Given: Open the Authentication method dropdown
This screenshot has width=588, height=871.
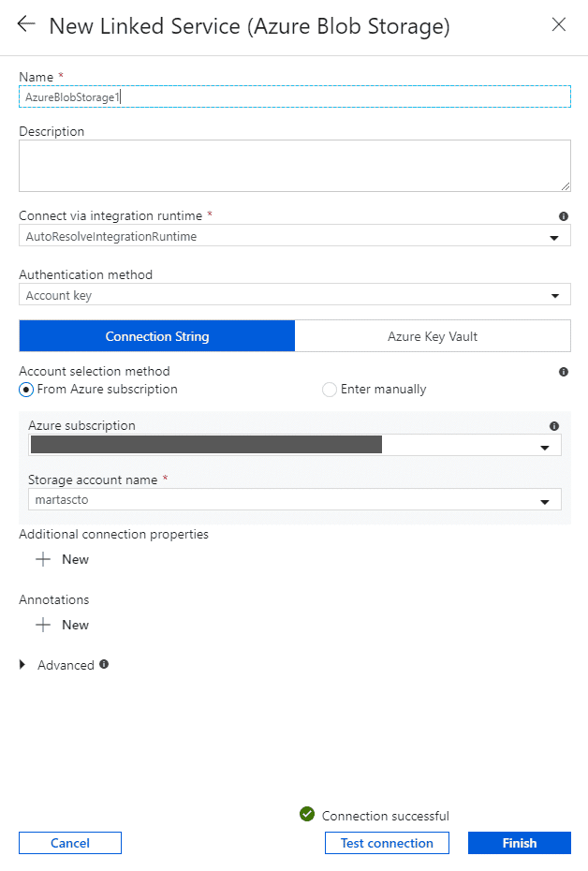Looking at the screenshot, I should (x=295, y=294).
